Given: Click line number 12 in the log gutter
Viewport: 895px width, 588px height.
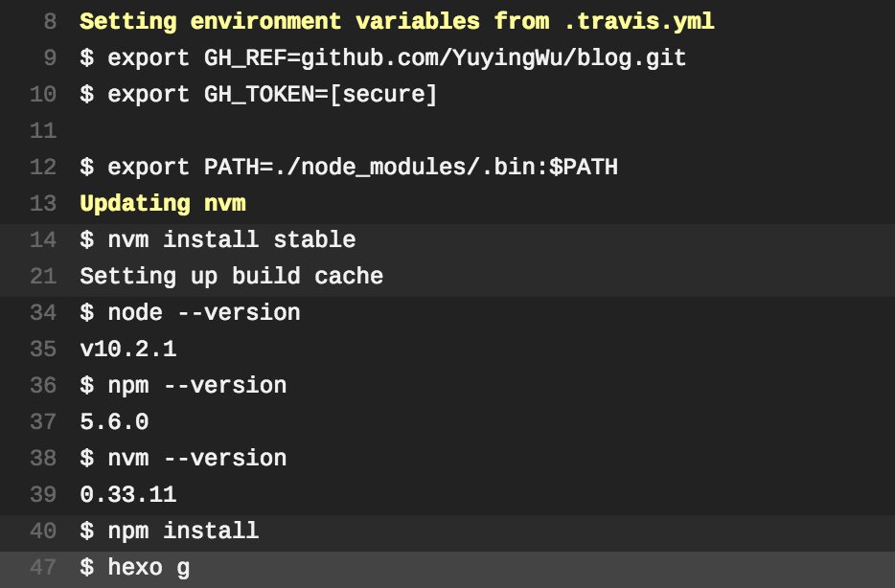Looking at the screenshot, I should tap(43, 168).
